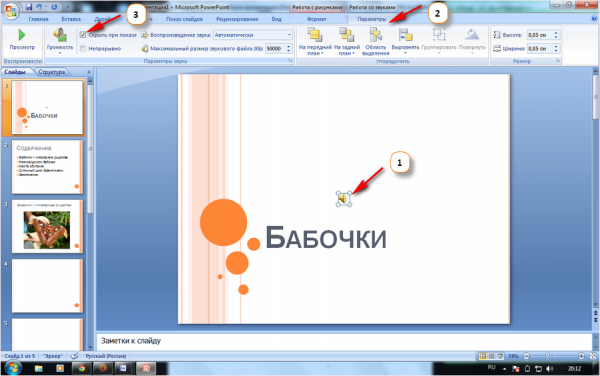Click Русский (Россия) language indicator

[106, 356]
